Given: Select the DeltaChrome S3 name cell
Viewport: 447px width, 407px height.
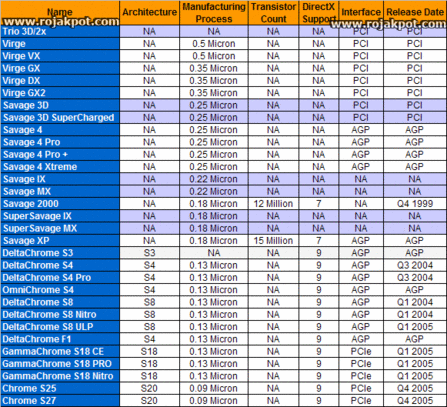Looking at the screenshot, I should click(60, 253).
